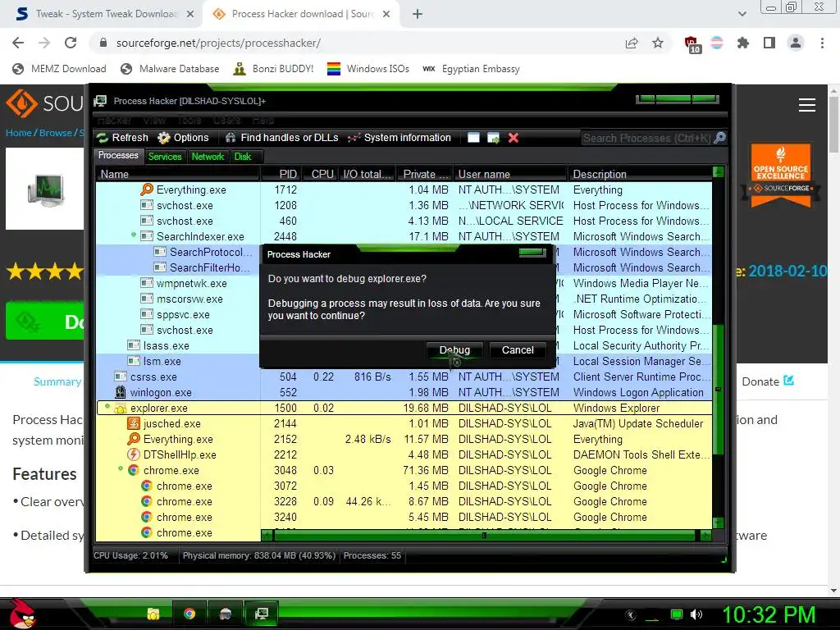Image resolution: width=840 pixels, height=630 pixels.
Task: Open Options via the gear icon
Action: [164, 138]
